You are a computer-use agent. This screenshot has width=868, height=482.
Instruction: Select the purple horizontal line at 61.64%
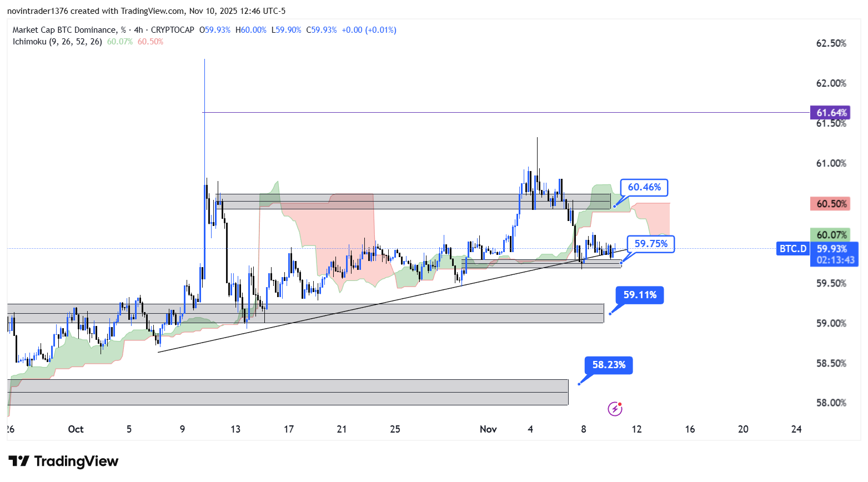pyautogui.click(x=500, y=113)
